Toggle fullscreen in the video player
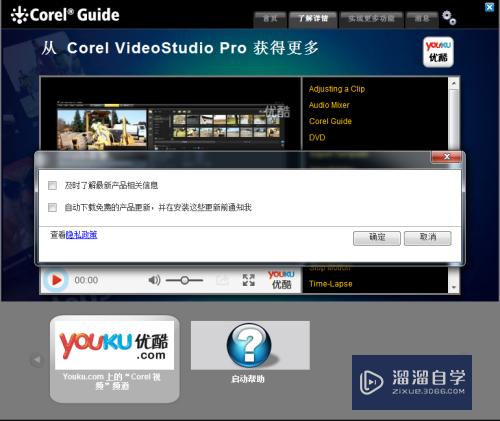 point(249,280)
